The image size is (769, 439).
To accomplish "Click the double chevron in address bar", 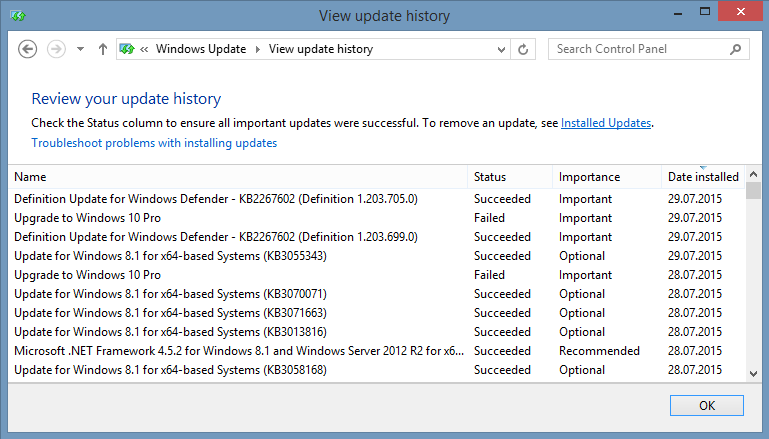I will 144,49.
